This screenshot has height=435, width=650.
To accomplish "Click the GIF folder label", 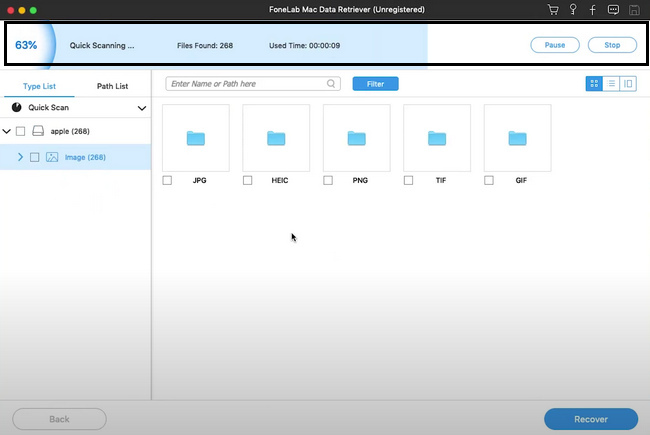I will [x=521, y=180].
